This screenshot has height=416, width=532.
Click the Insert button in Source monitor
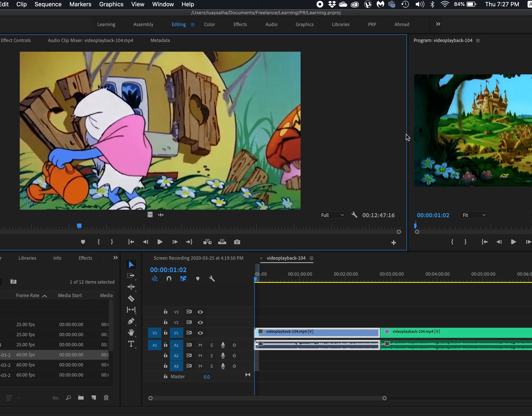207,242
